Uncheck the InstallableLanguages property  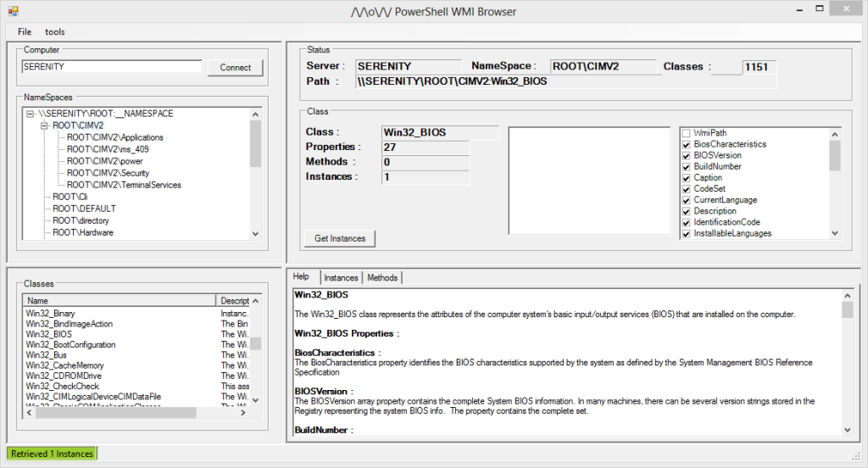coord(687,234)
